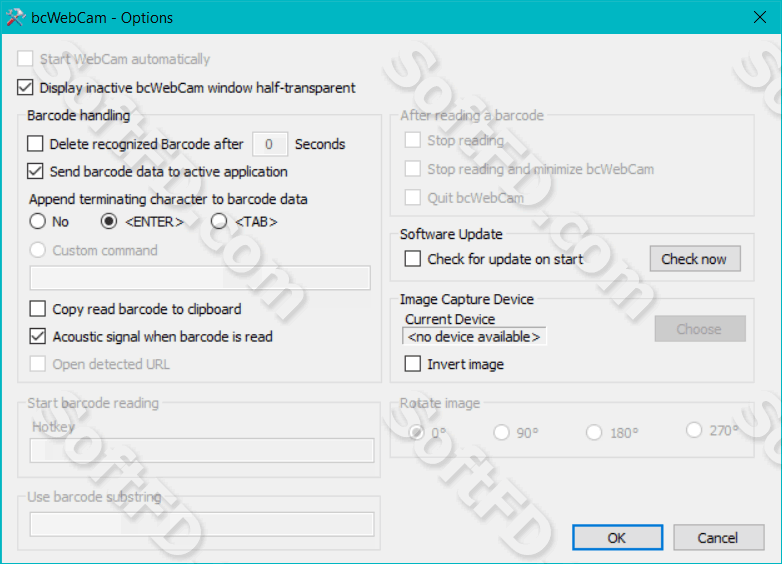Confirm settings with the OK button
The width and height of the screenshot is (782, 564).
coord(617,538)
